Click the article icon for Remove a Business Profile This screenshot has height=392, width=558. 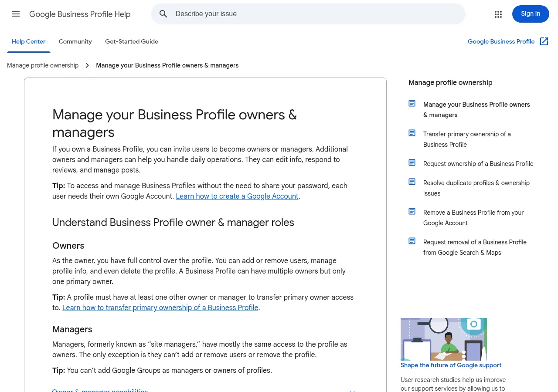click(412, 211)
